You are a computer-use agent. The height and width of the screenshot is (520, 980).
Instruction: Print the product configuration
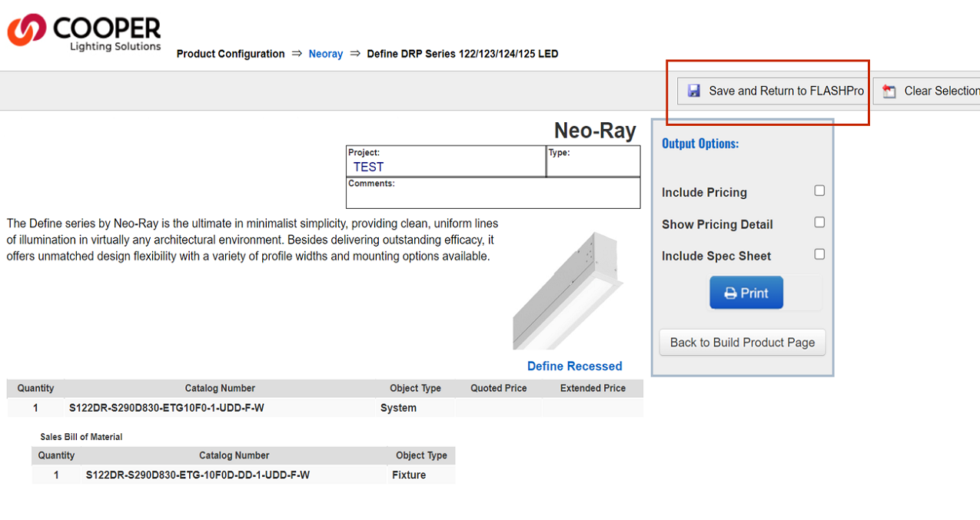(746, 293)
